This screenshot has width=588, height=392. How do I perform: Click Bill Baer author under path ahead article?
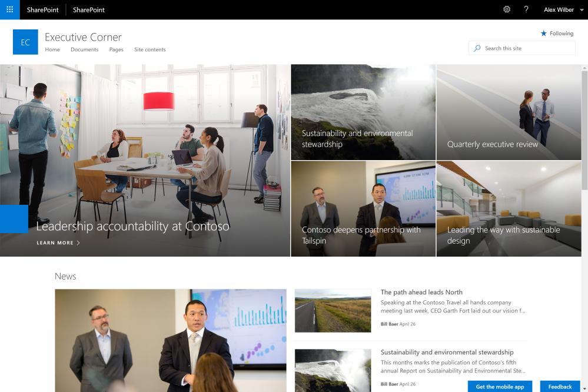389,324
